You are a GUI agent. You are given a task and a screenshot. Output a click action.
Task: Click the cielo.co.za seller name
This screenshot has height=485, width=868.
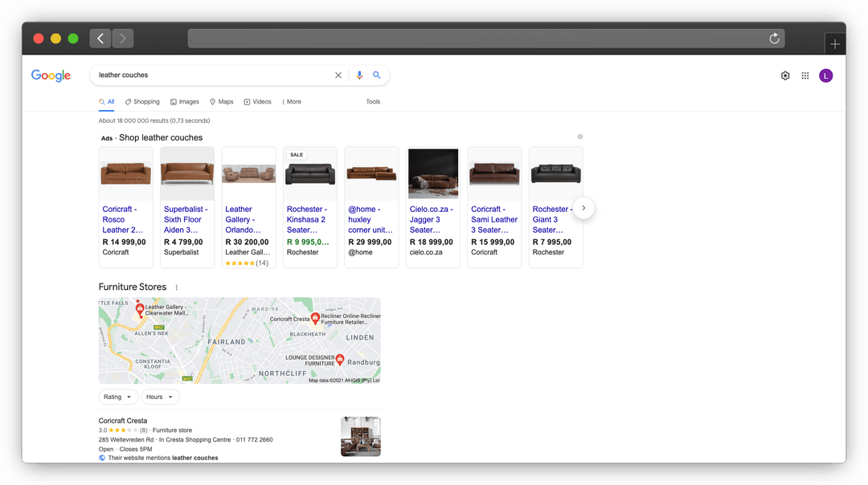pyautogui.click(x=426, y=252)
